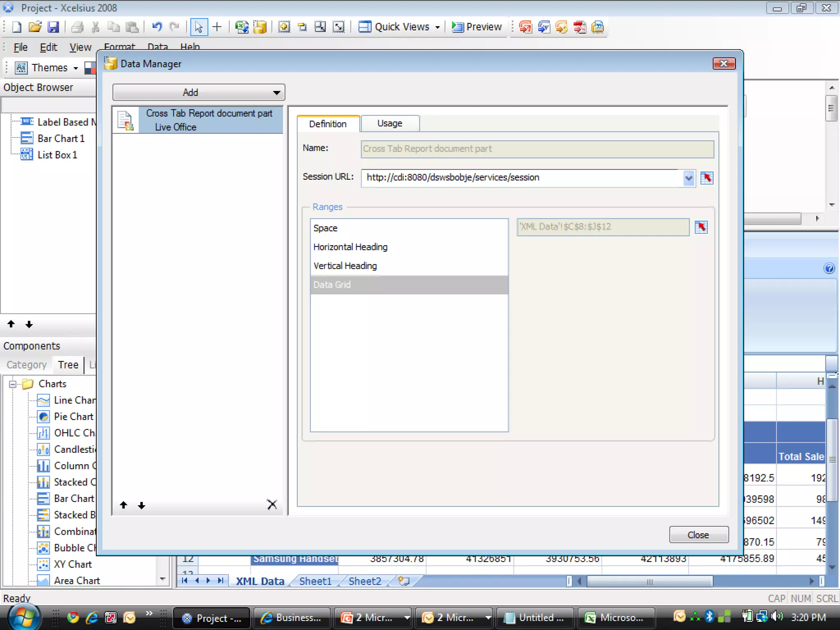Move object up in Object Browser
This screenshot has width=840, height=630.
pos(11,324)
